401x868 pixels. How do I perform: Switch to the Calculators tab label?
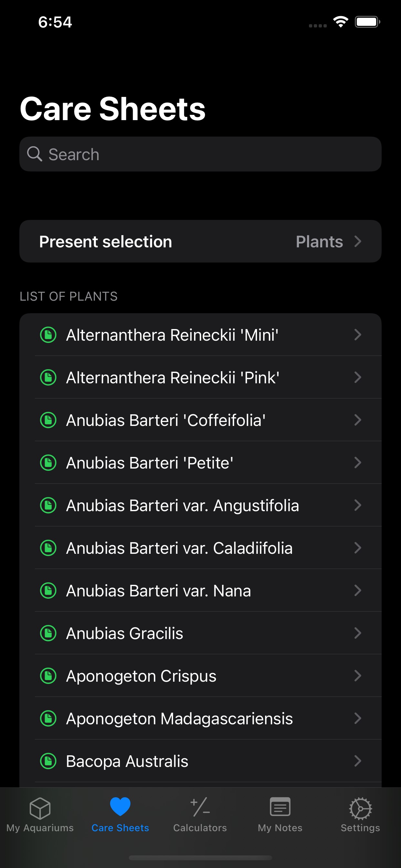point(200,828)
